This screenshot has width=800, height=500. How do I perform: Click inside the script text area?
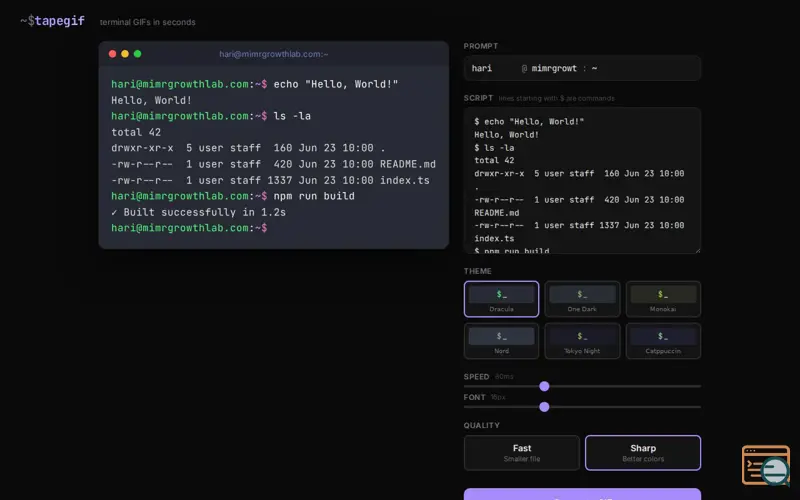pos(582,180)
